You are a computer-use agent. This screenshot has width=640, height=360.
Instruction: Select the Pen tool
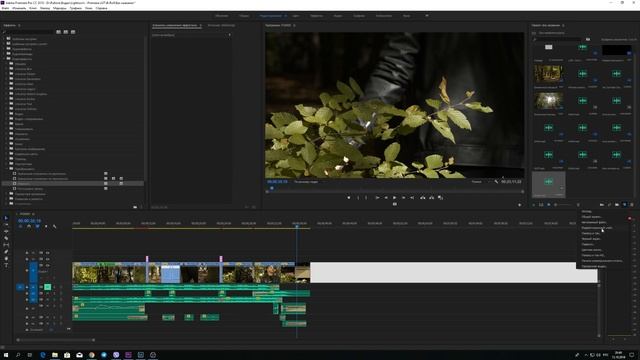coord(6,251)
